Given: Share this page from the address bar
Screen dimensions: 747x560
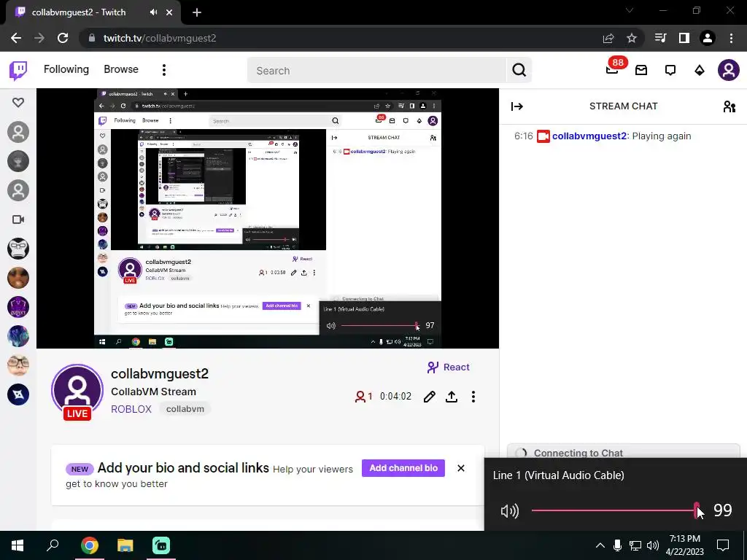Looking at the screenshot, I should tap(608, 39).
